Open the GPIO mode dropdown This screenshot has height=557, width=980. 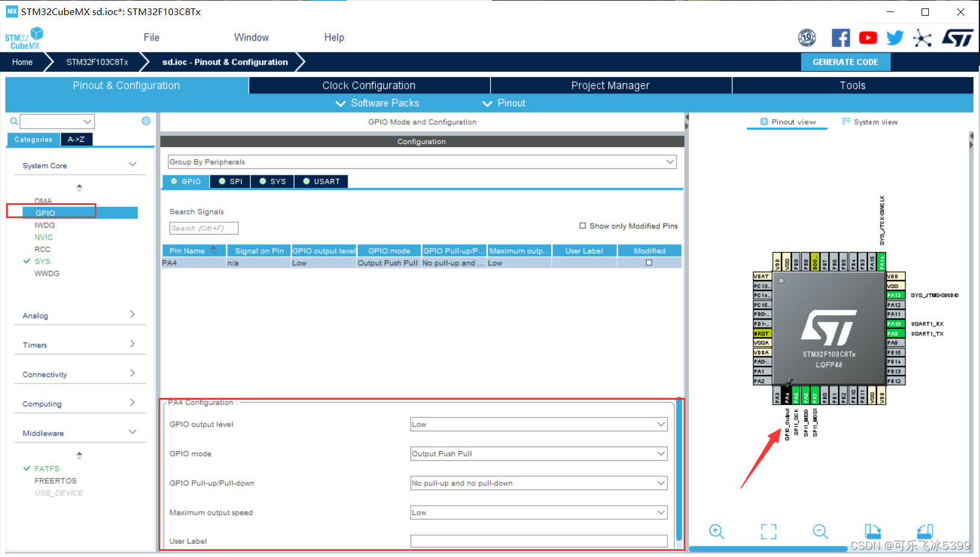[x=539, y=454]
